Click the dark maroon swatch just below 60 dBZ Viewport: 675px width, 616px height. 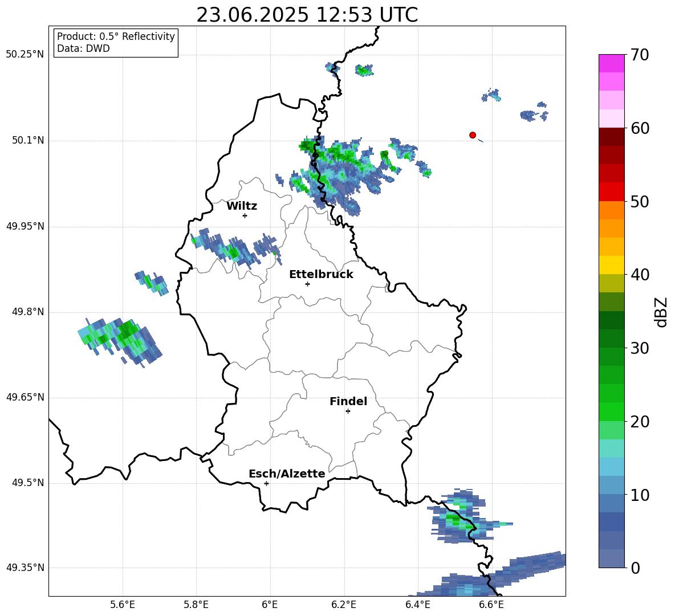[611, 137]
